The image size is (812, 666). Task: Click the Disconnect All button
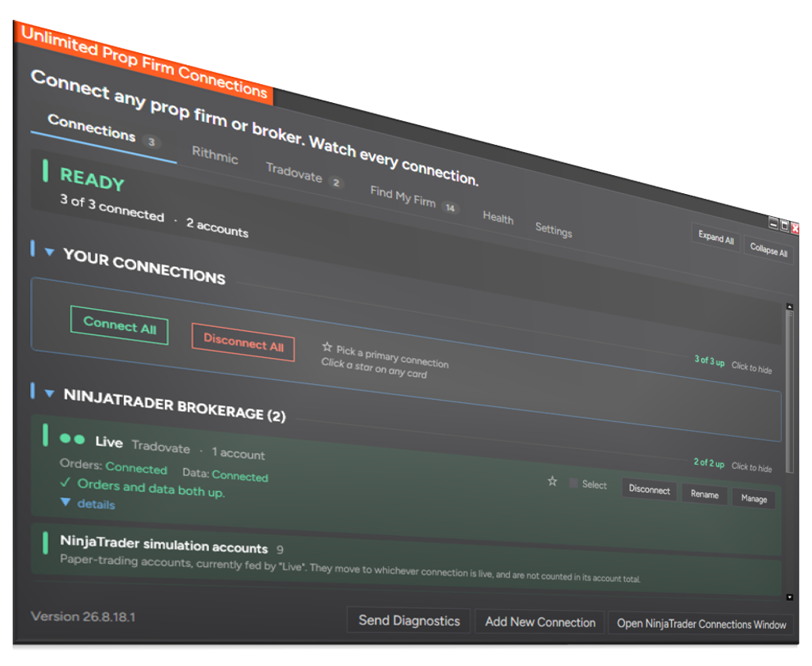coord(243,342)
